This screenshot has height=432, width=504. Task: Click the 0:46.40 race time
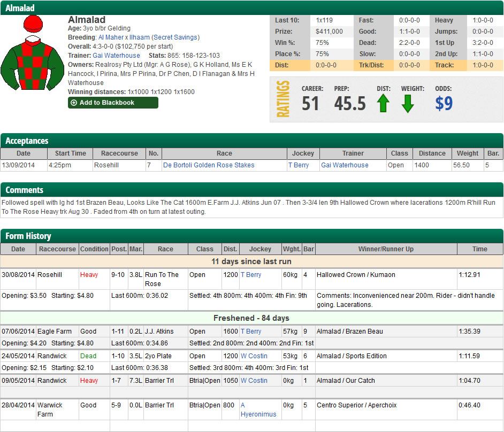pyautogui.click(x=469, y=405)
